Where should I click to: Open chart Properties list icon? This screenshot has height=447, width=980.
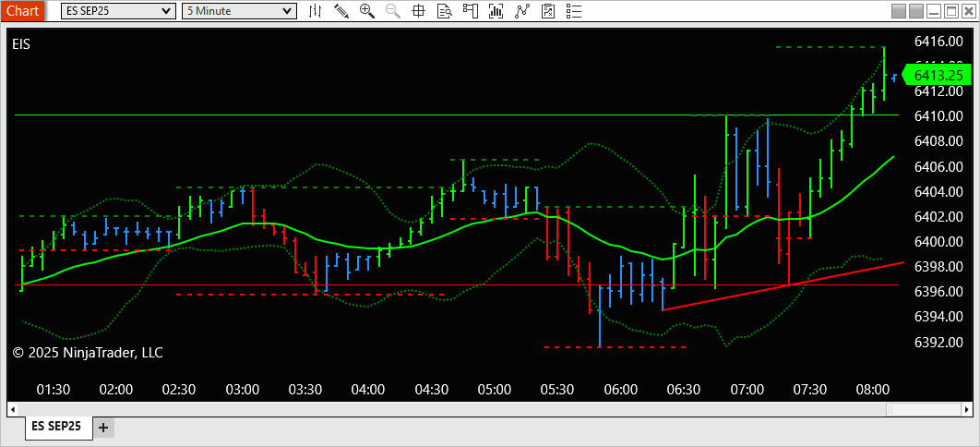(x=574, y=11)
